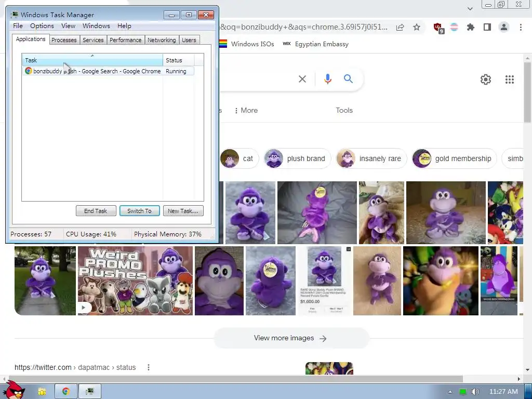Image resolution: width=532 pixels, height=399 pixels.
Task: Click the Physical Memory: 37% status text
Action: point(168,234)
